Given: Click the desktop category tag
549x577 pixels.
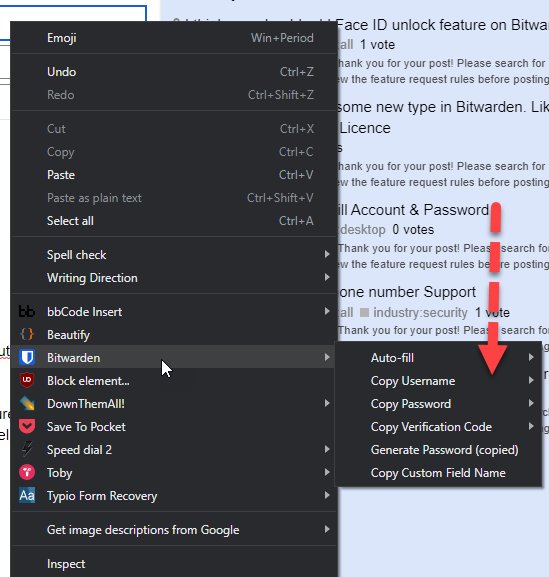Looking at the screenshot, I should (x=362, y=230).
